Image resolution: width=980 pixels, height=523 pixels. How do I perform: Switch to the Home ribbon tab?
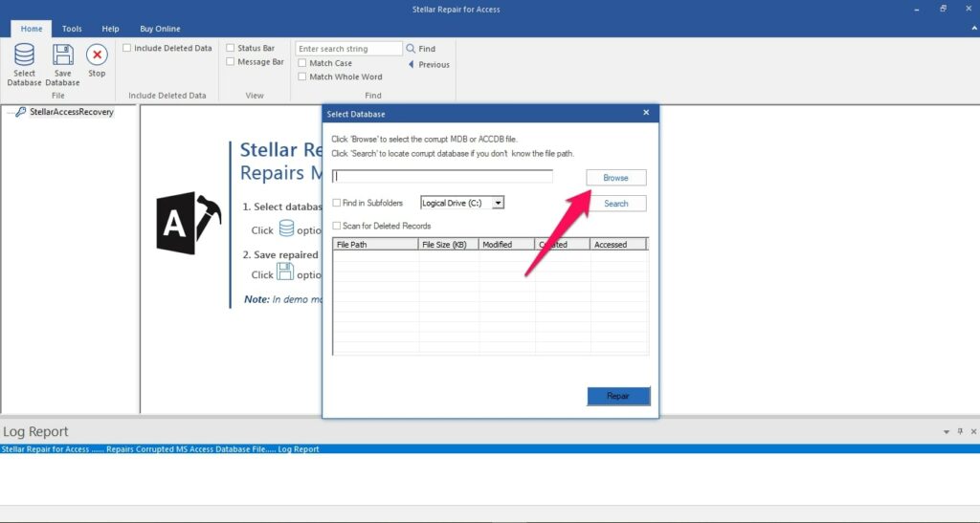pos(32,29)
